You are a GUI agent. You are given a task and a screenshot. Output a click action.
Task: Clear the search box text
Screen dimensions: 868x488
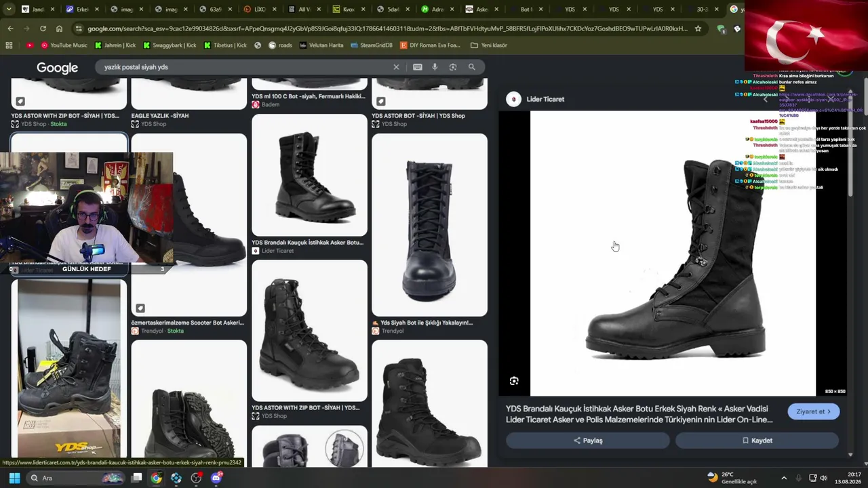click(397, 67)
